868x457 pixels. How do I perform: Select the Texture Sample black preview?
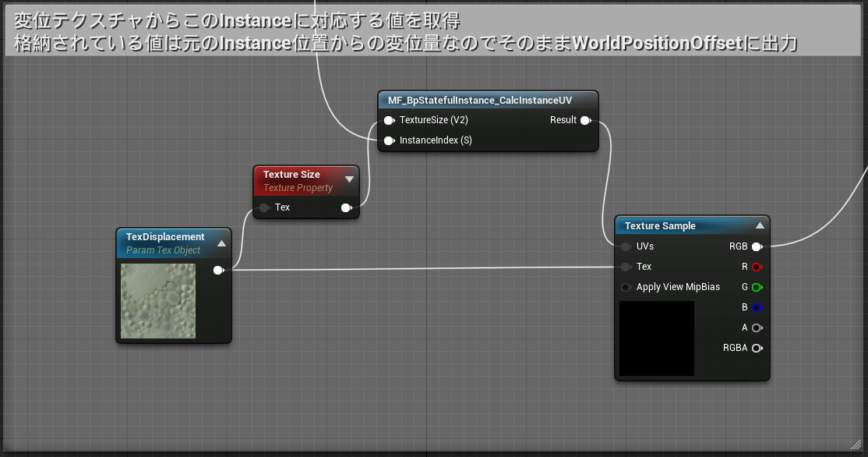(657, 338)
